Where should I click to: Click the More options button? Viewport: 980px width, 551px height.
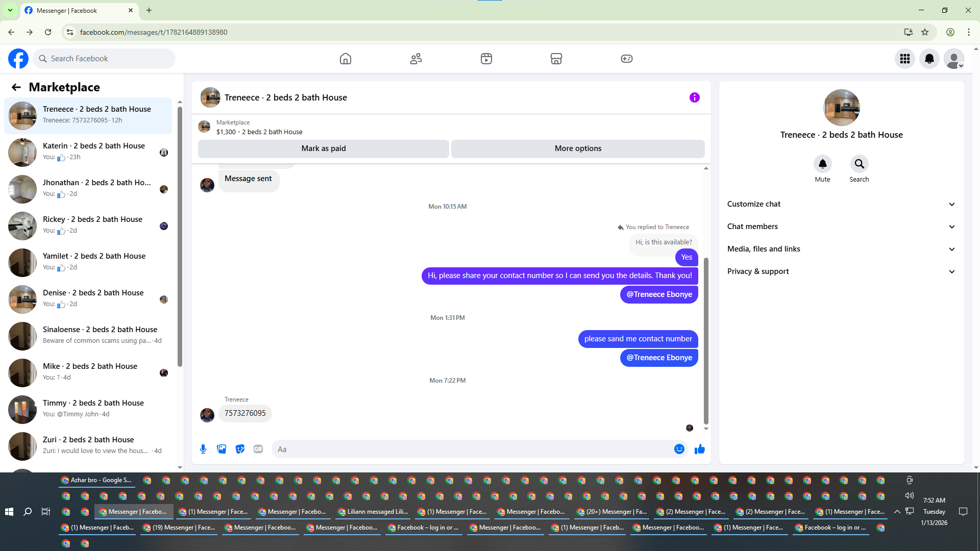coord(578,148)
